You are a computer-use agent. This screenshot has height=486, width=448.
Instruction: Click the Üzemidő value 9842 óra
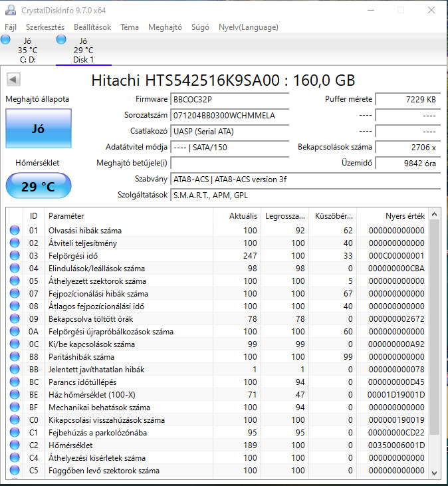click(x=407, y=163)
